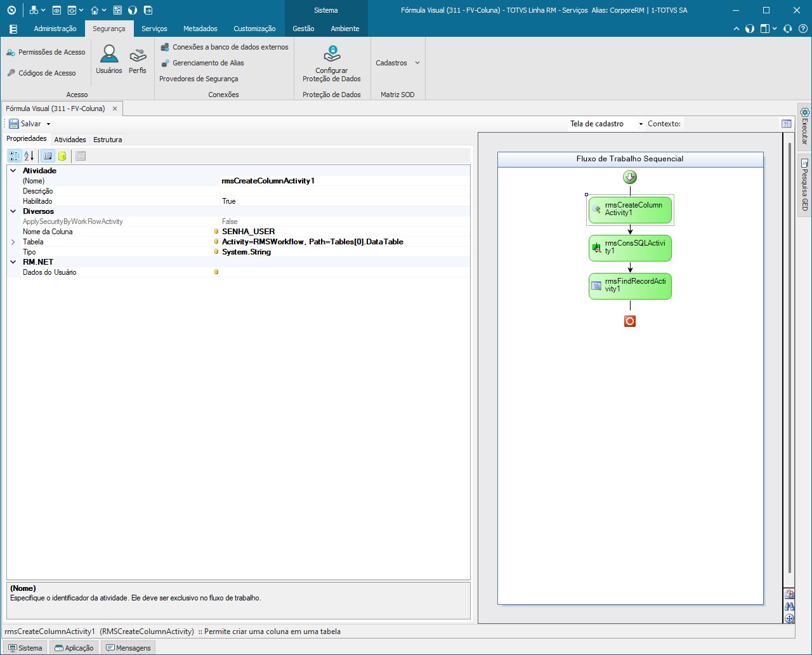Click the home icon in title toolbar
Image resolution: width=812 pixels, height=655 pixels.
(x=95, y=10)
